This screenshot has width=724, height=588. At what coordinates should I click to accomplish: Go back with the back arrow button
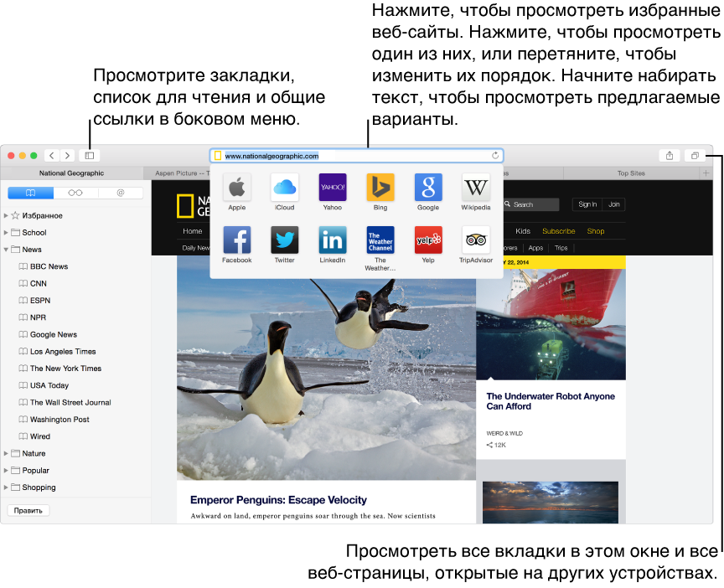pyautogui.click(x=52, y=156)
